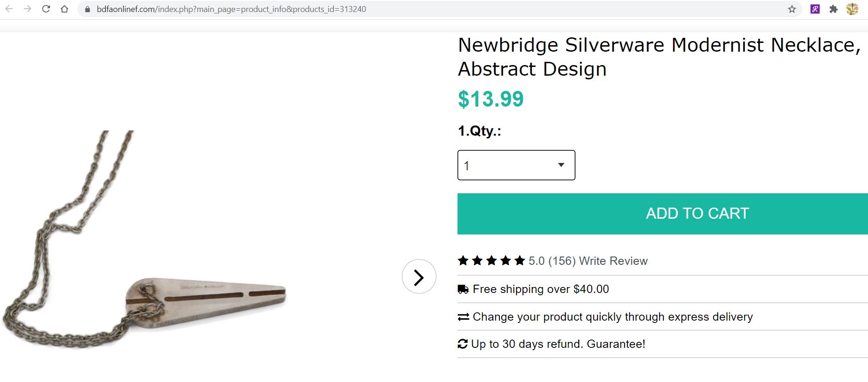Click the Write Review link
Viewport: 868px width, 382px height.
613,261
